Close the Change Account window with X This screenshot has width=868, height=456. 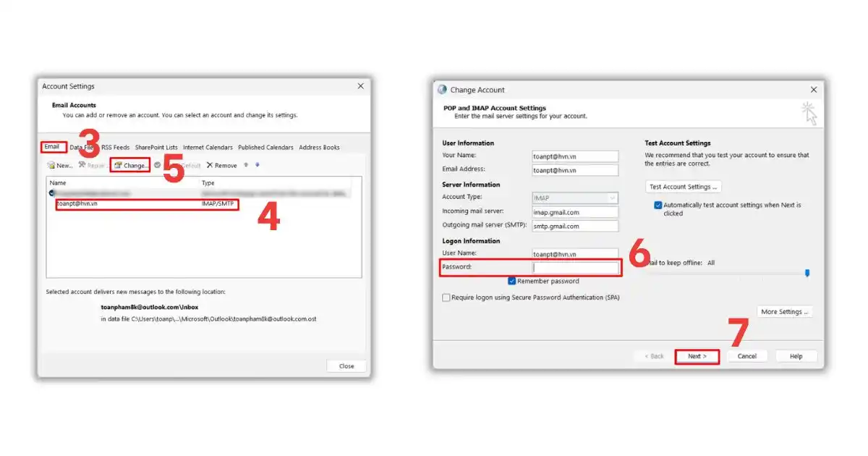(814, 90)
